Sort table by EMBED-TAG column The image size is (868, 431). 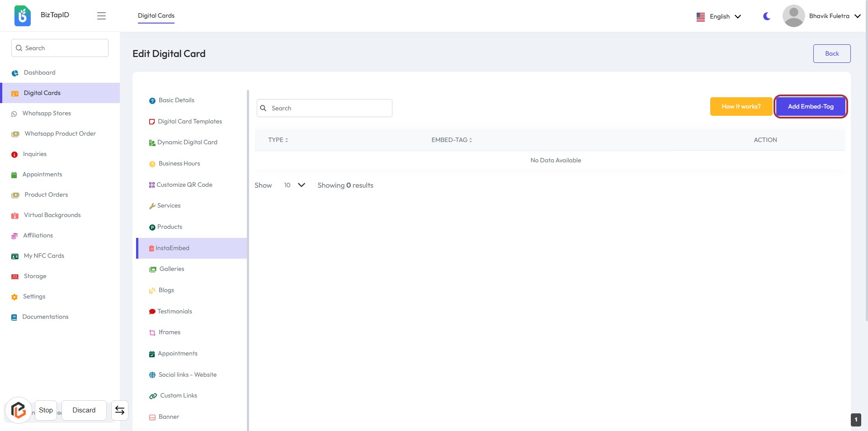(x=451, y=140)
